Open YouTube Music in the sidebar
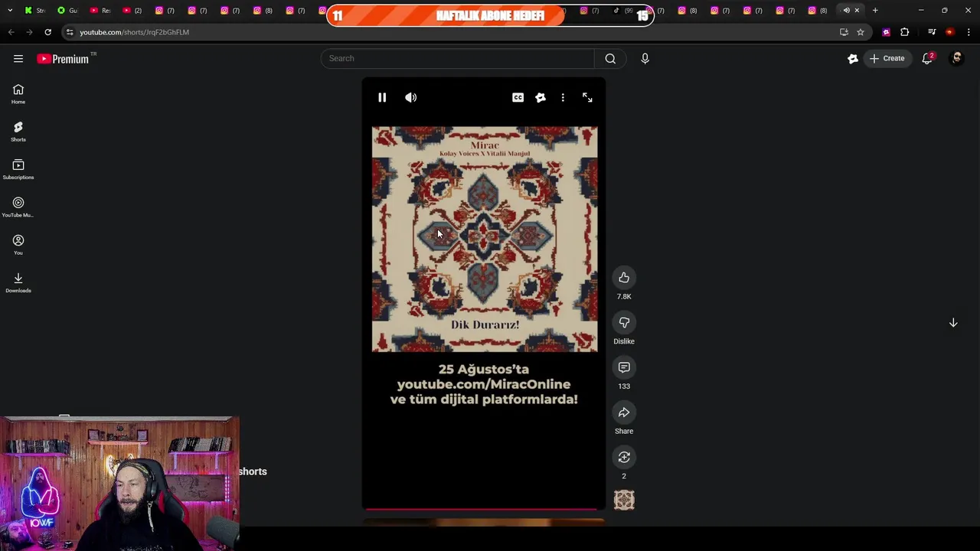This screenshot has width=980, height=551. click(18, 207)
